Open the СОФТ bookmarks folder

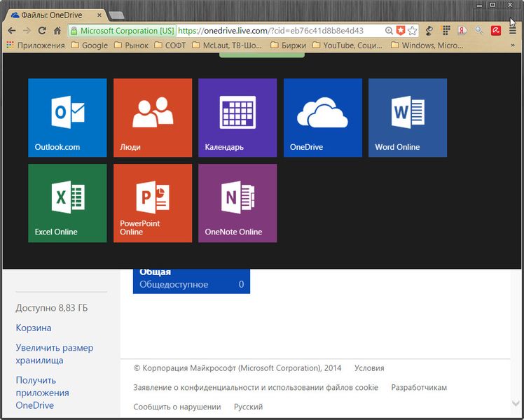pyautogui.click(x=170, y=45)
